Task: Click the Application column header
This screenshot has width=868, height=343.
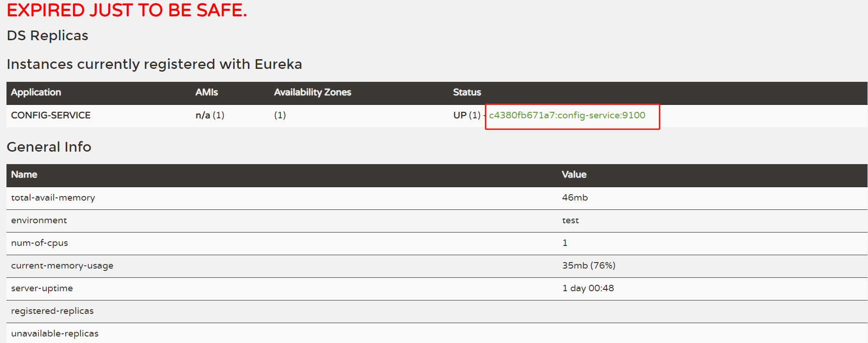Action: 36,92
